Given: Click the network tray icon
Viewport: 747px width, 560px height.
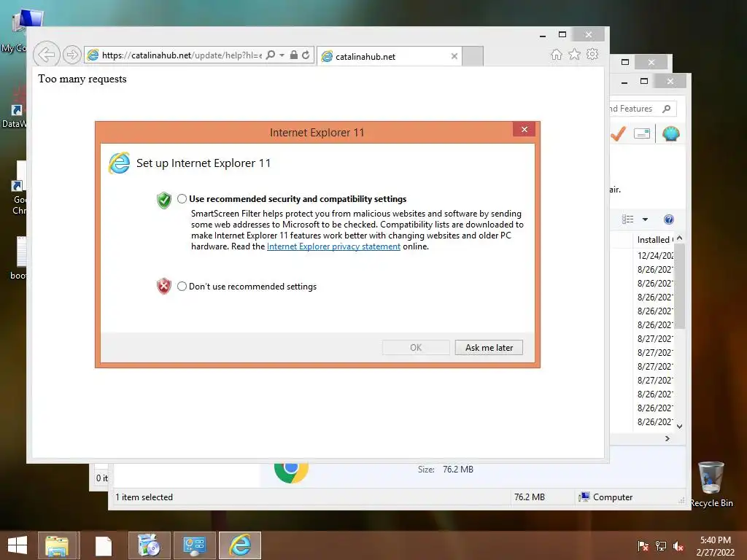Looking at the screenshot, I should coord(661,546).
